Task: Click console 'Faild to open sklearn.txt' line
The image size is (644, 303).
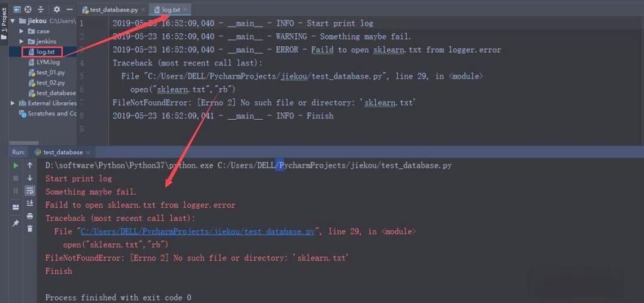Action: tap(141, 205)
